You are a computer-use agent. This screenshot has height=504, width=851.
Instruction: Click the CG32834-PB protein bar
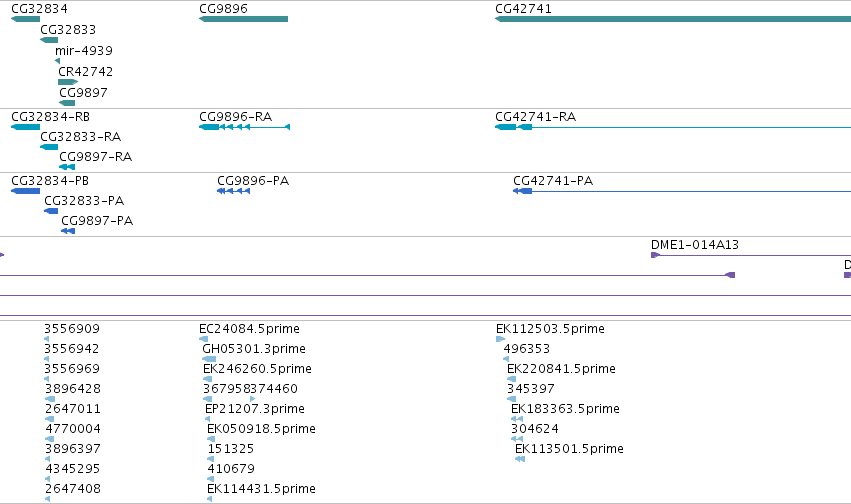[x=26, y=191]
